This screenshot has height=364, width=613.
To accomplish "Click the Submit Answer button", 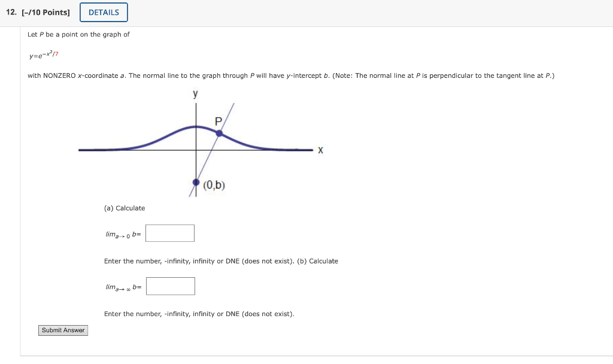I will point(62,330).
